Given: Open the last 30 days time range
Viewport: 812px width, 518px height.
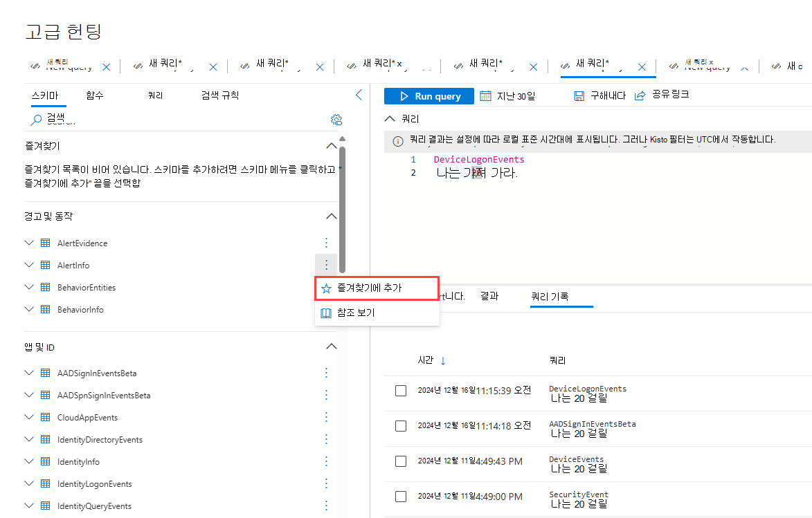Looking at the screenshot, I should [507, 96].
